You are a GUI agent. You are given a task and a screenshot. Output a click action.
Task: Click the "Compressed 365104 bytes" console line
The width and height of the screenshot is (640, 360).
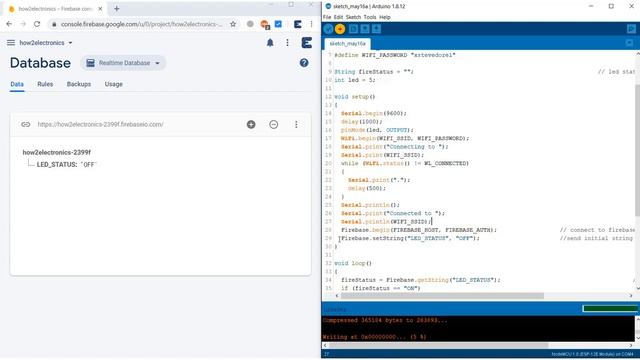[x=385, y=320]
